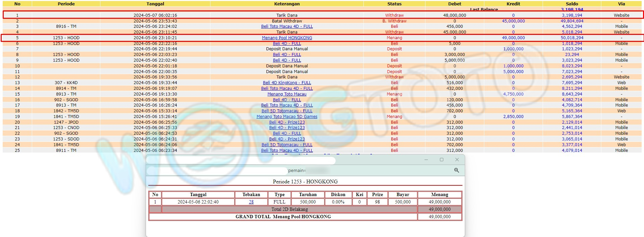Open Beli Toto Macau 4D link for 8914 - TM

[287, 88]
